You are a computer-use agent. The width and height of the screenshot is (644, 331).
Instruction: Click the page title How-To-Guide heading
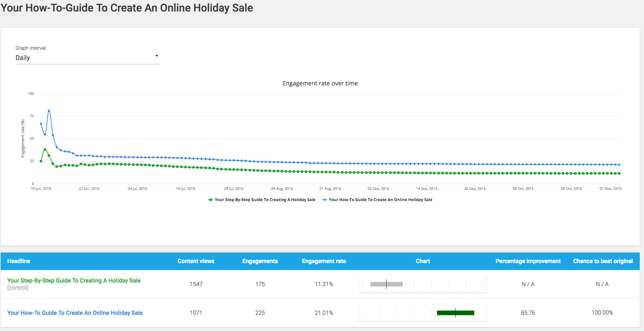126,8
